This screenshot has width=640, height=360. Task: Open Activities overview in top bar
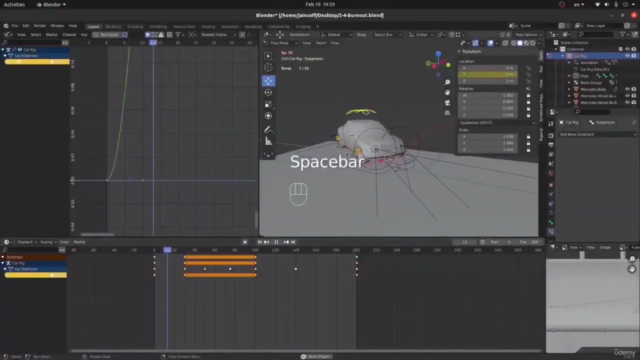14,4
